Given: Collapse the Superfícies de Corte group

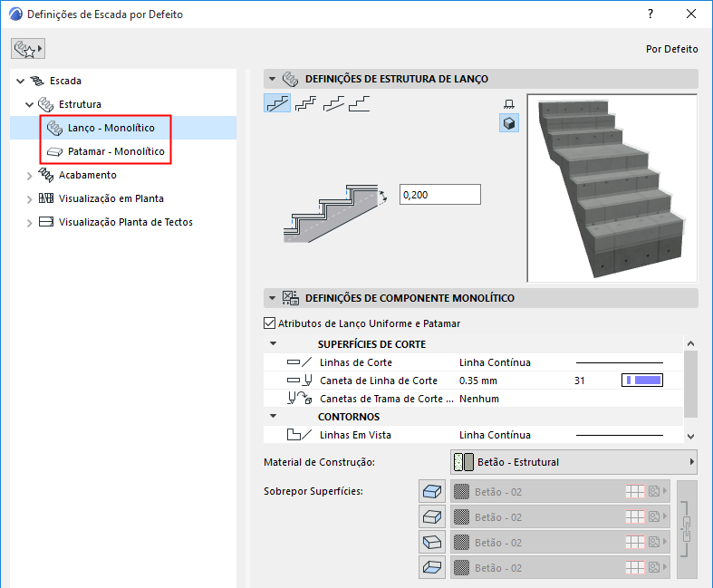Looking at the screenshot, I should pyautogui.click(x=273, y=343).
